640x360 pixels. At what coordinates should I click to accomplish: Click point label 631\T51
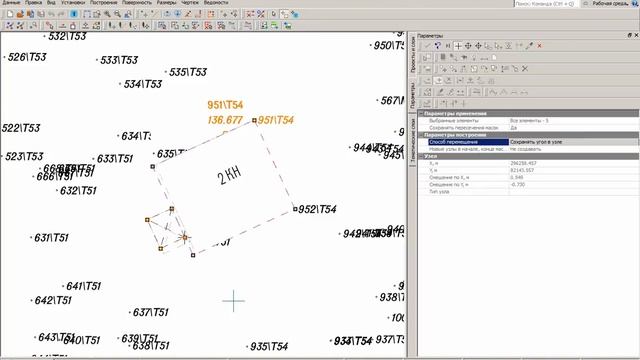51,238
